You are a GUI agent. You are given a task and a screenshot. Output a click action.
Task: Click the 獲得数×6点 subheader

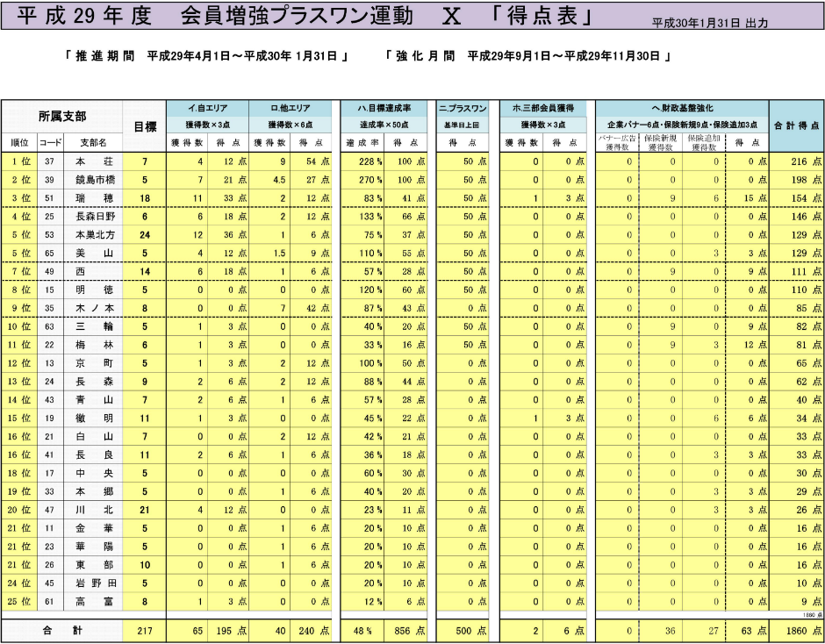tap(291, 125)
